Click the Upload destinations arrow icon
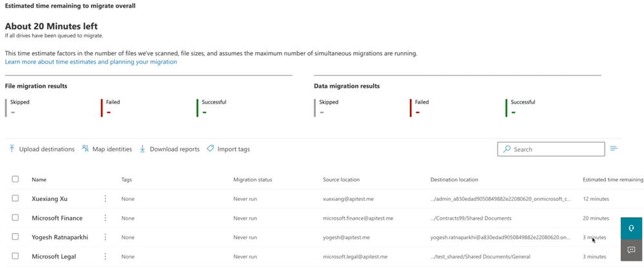Viewport: 644px width, 268px height. pyautogui.click(x=12, y=149)
